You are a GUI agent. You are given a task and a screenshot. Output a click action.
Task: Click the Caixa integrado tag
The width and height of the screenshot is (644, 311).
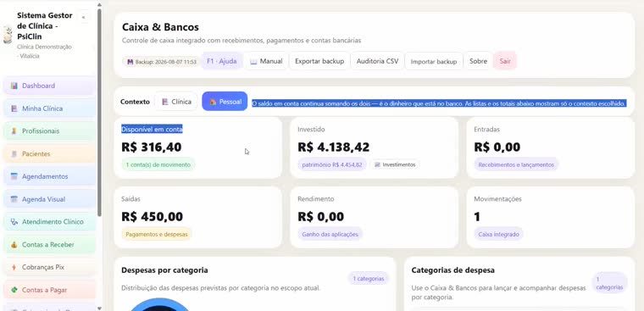pos(498,234)
